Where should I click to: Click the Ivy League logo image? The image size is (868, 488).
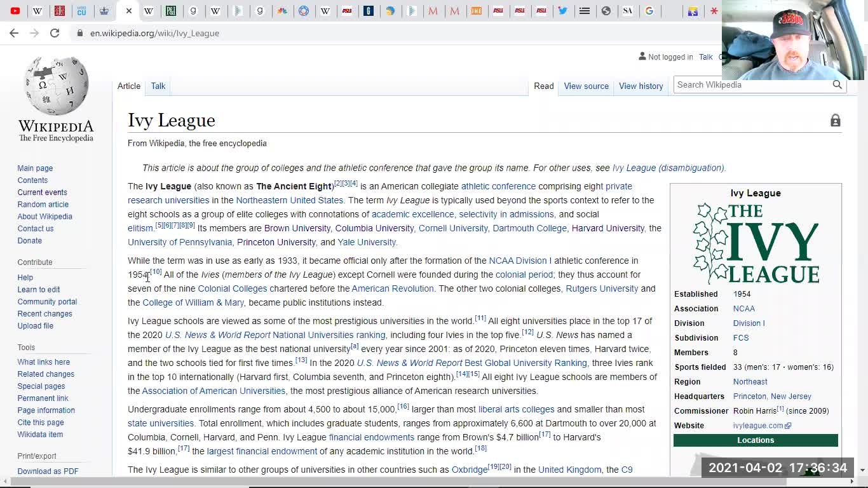pos(756,243)
